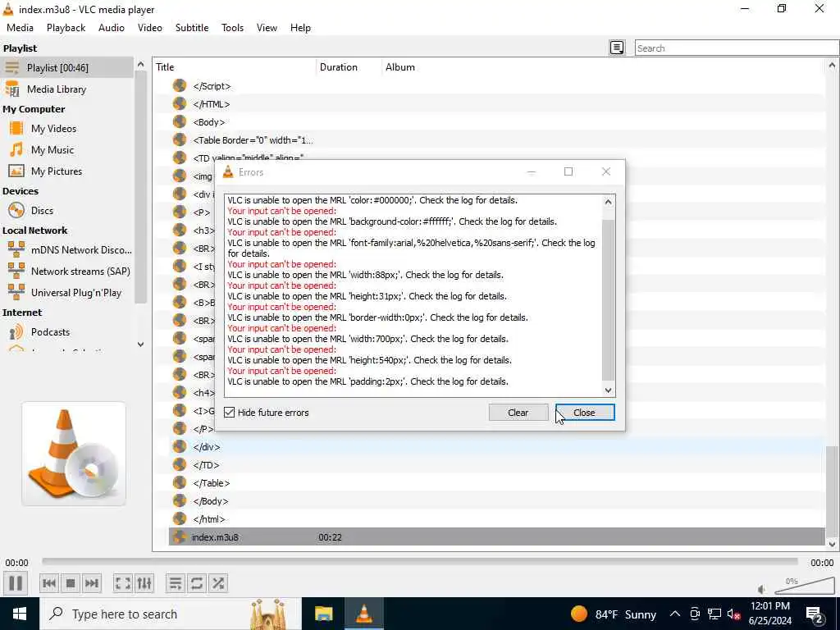Select the </Script> playlist row
The width and height of the screenshot is (840, 630).
pos(496,85)
